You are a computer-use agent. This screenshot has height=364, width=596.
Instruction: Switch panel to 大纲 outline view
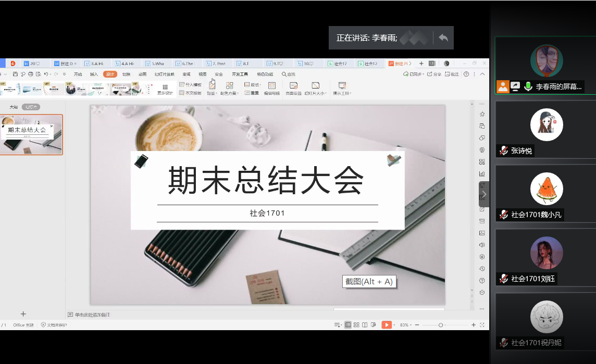pos(14,107)
